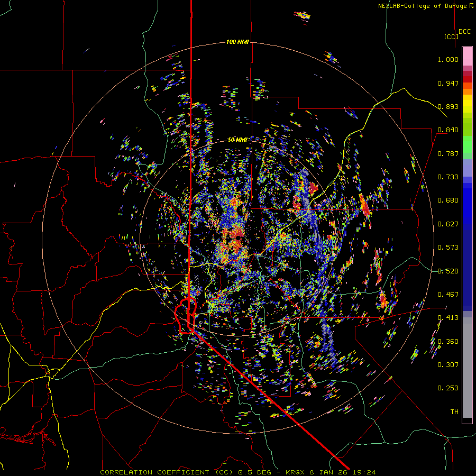
Task: Click the 0.680 legend value
Action: point(448,200)
